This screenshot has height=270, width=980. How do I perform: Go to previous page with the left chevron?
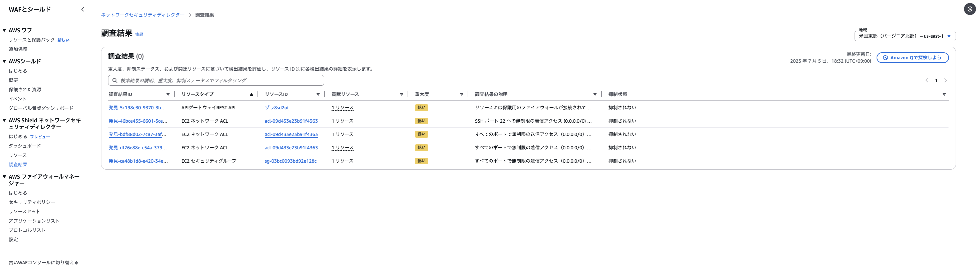coord(927,81)
